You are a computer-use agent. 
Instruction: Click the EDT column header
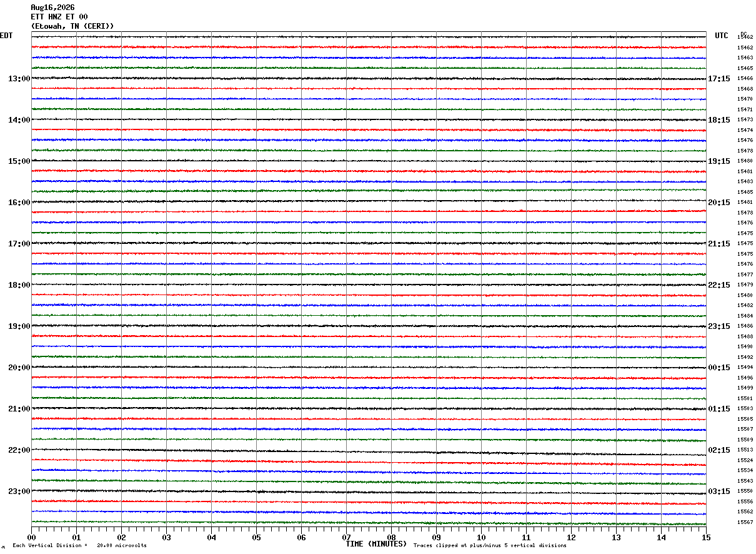point(6,36)
